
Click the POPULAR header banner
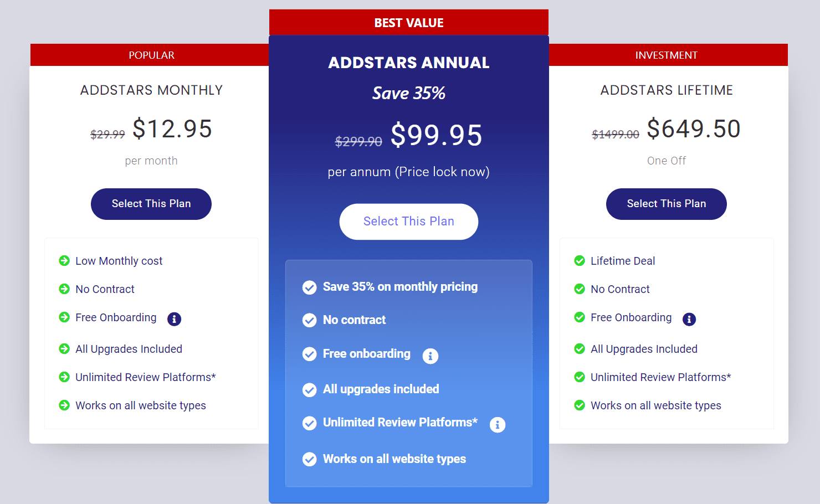151,55
